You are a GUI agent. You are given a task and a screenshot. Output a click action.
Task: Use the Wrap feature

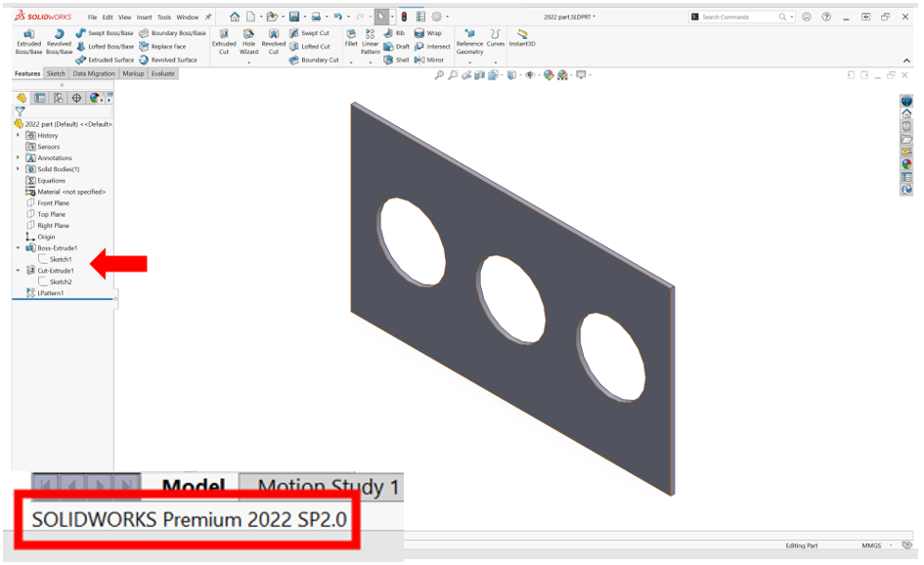coord(428,33)
